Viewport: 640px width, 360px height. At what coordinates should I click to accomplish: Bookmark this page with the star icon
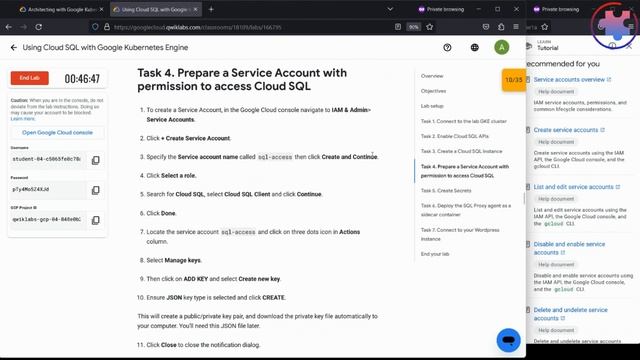click(x=429, y=27)
